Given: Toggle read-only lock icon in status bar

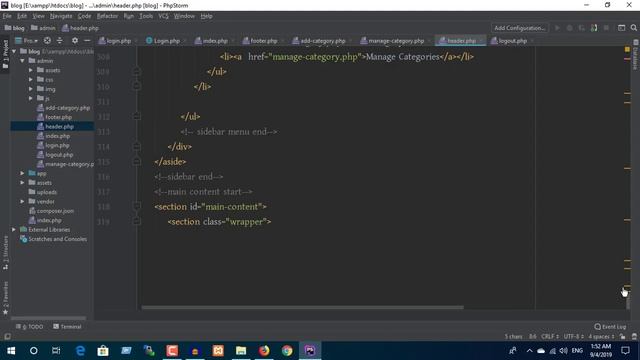Looking at the screenshot, I should click(622, 337).
